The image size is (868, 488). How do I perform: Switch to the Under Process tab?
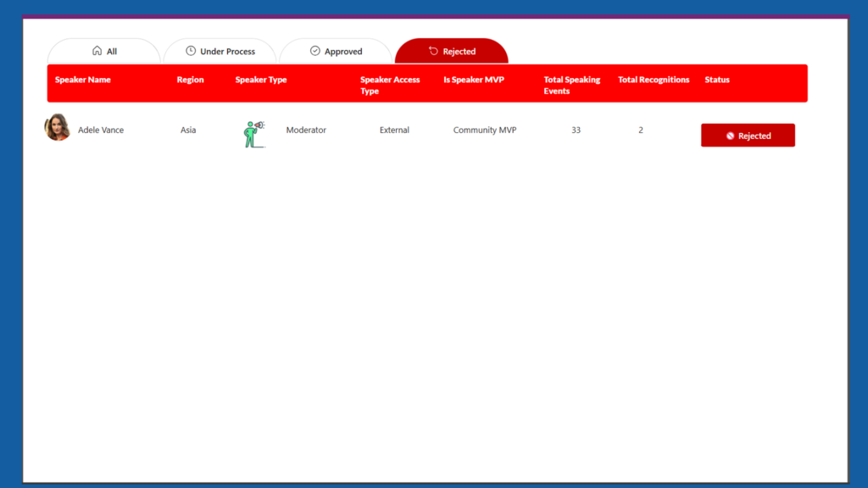click(x=220, y=52)
